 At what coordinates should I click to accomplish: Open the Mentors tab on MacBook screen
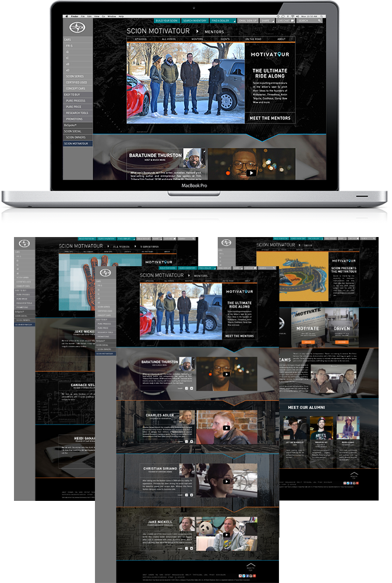pos(197,38)
